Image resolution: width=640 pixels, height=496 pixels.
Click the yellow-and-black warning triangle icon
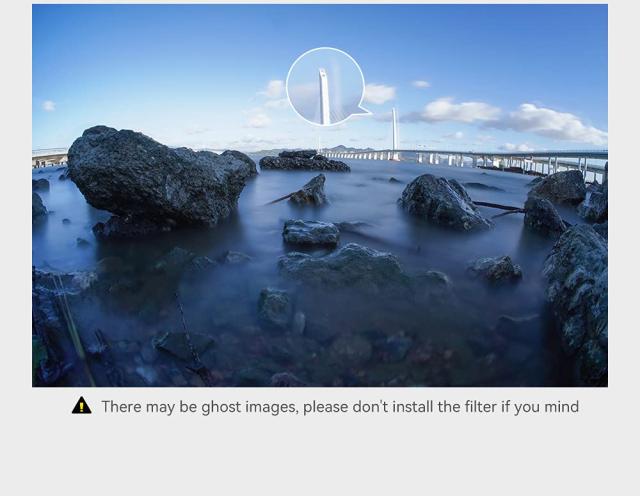82,405
